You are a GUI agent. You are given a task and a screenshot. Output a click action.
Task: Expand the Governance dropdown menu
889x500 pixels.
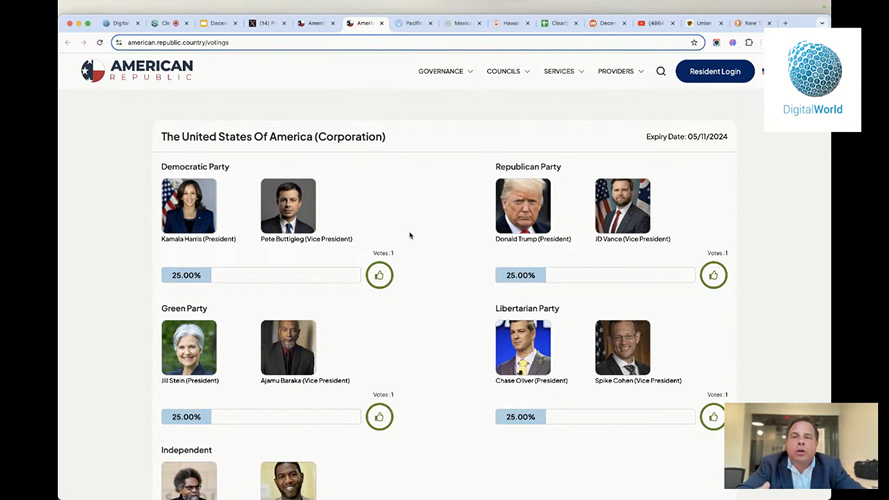pyautogui.click(x=445, y=71)
